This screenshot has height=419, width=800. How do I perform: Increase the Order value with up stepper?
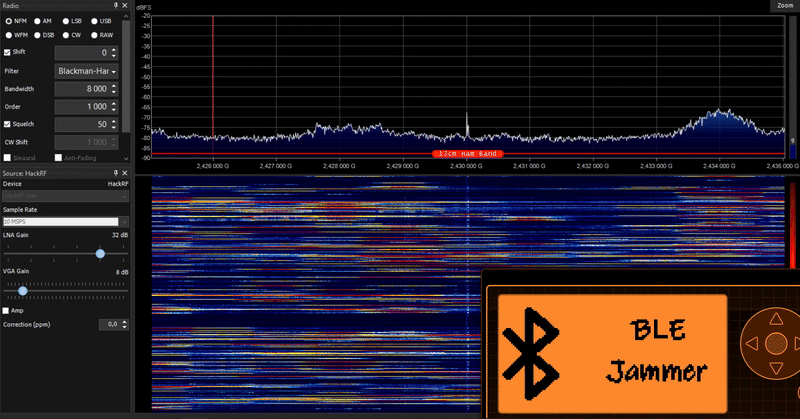tap(114, 103)
